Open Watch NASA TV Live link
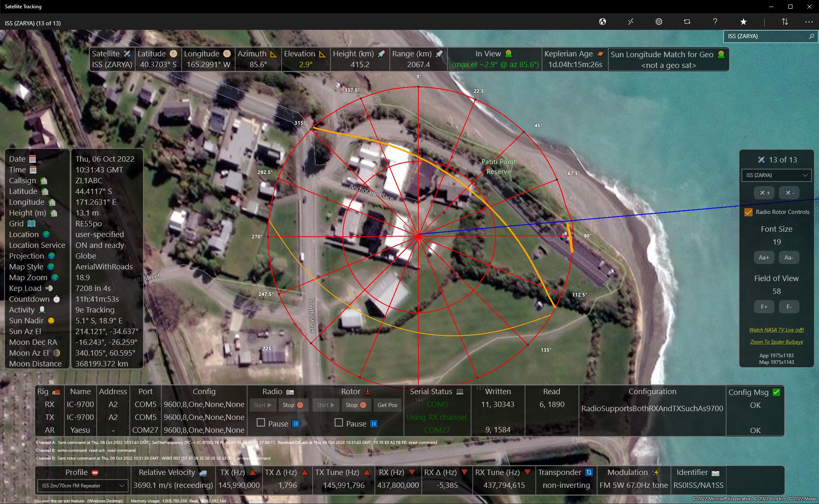This screenshot has width=819, height=504. point(776,330)
